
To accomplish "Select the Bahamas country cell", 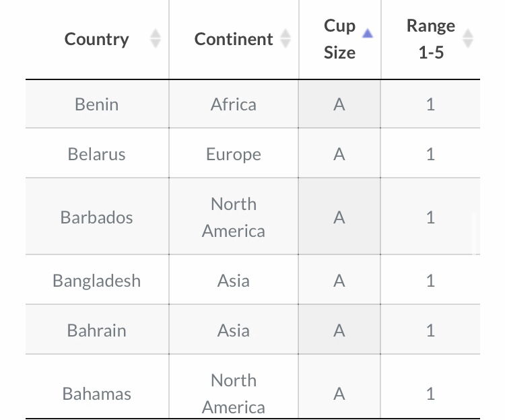I will (x=97, y=392).
